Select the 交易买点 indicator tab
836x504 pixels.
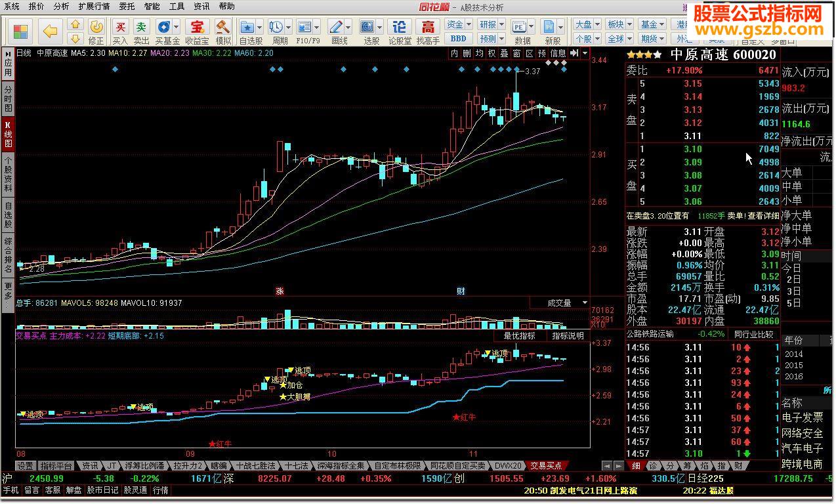pyautogui.click(x=546, y=465)
